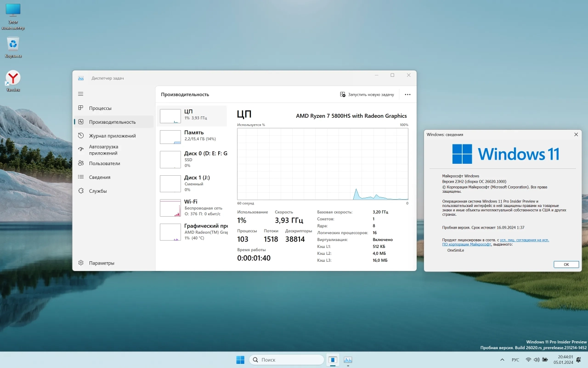Click the Диспетчер задач title bar icon
Screen dimensions: 588x368
[x=81, y=78]
